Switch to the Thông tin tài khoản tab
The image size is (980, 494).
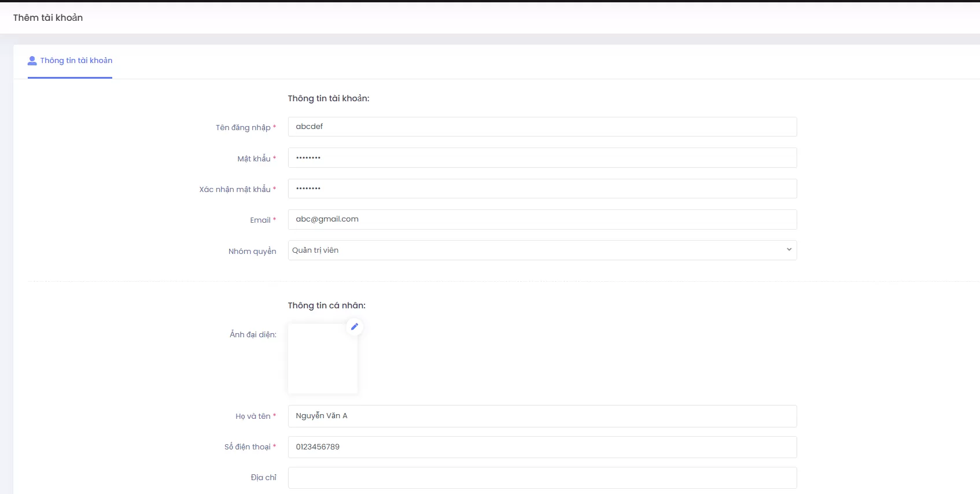point(76,61)
